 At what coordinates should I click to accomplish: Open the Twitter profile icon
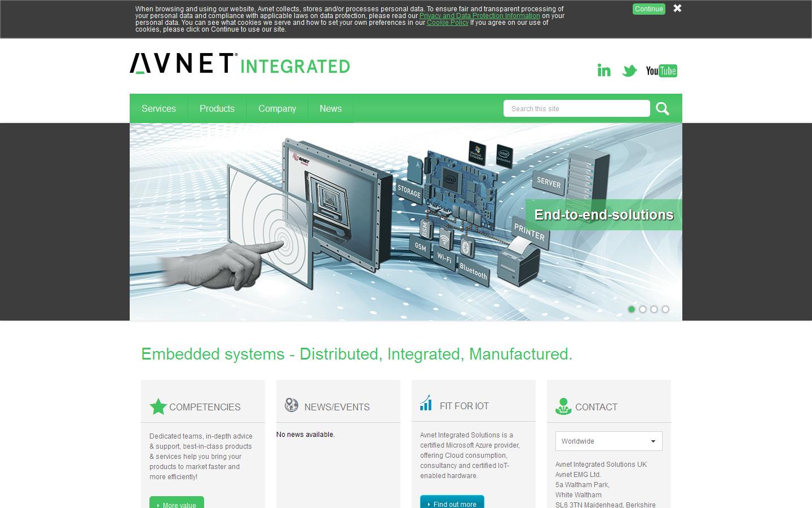click(630, 70)
